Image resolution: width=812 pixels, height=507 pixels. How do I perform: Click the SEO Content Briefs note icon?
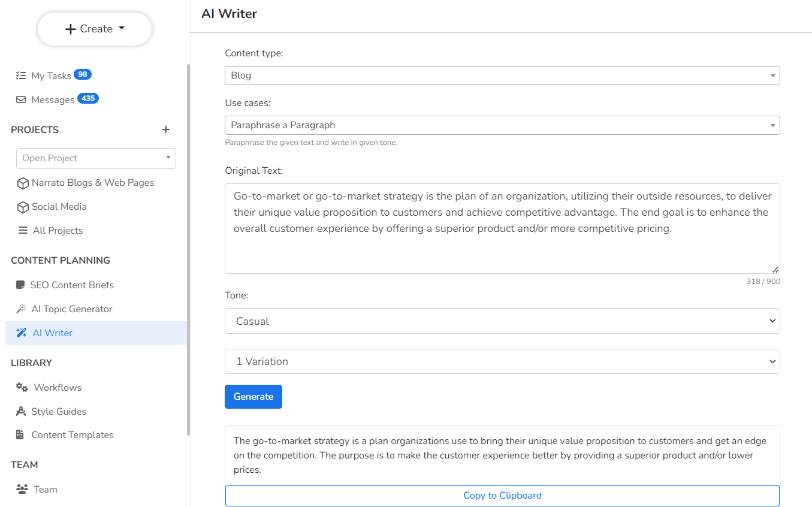pos(21,285)
